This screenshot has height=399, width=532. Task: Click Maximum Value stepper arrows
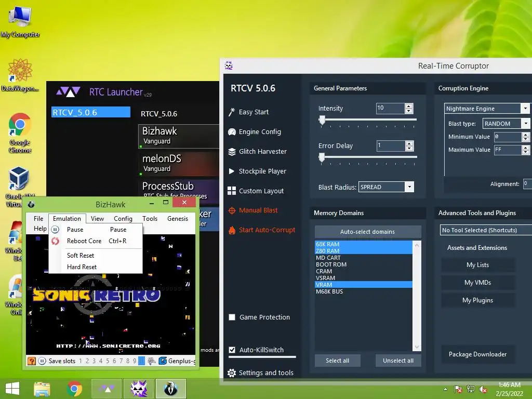(526, 150)
